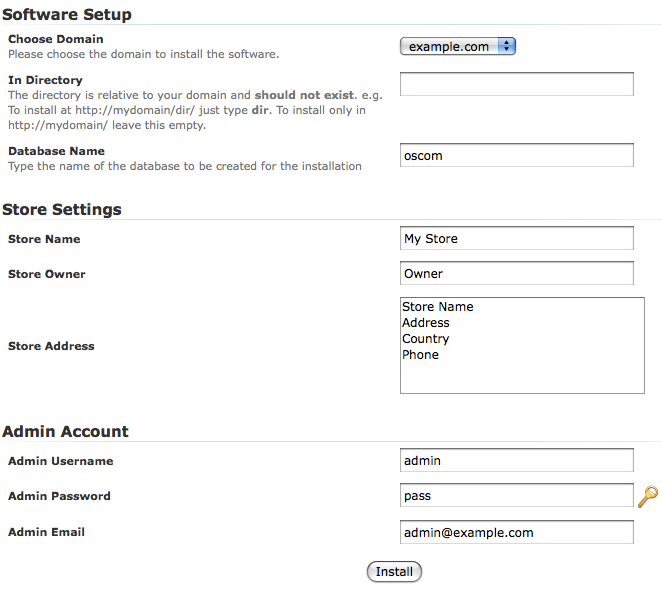Image resolution: width=662 pixels, height=598 pixels.
Task: Open the Choose Domain dropdown showing example.com
Action: pos(458,46)
